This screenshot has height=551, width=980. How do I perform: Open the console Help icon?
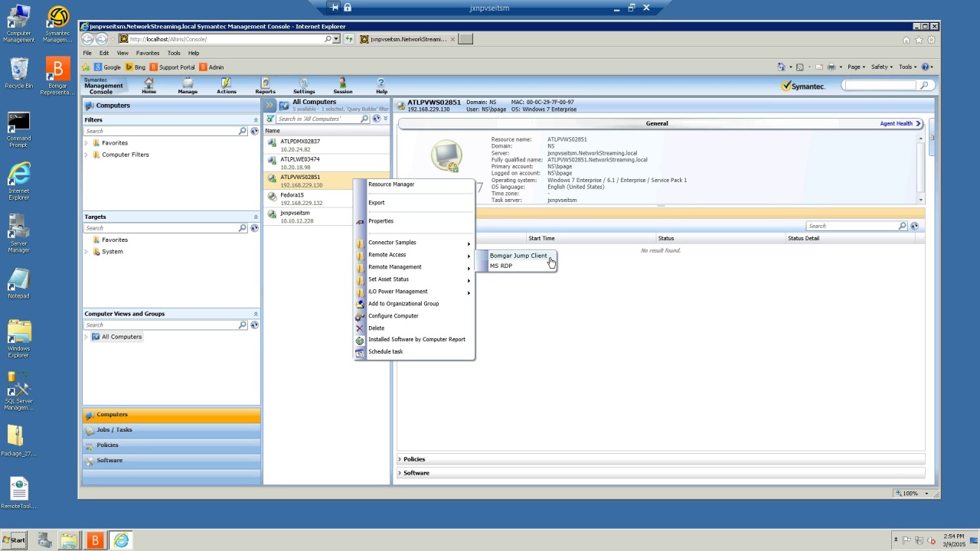click(381, 86)
